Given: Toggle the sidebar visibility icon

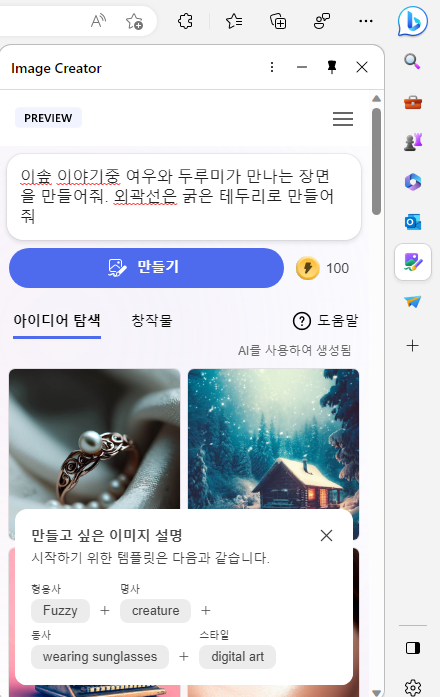Looking at the screenshot, I should point(413,648).
